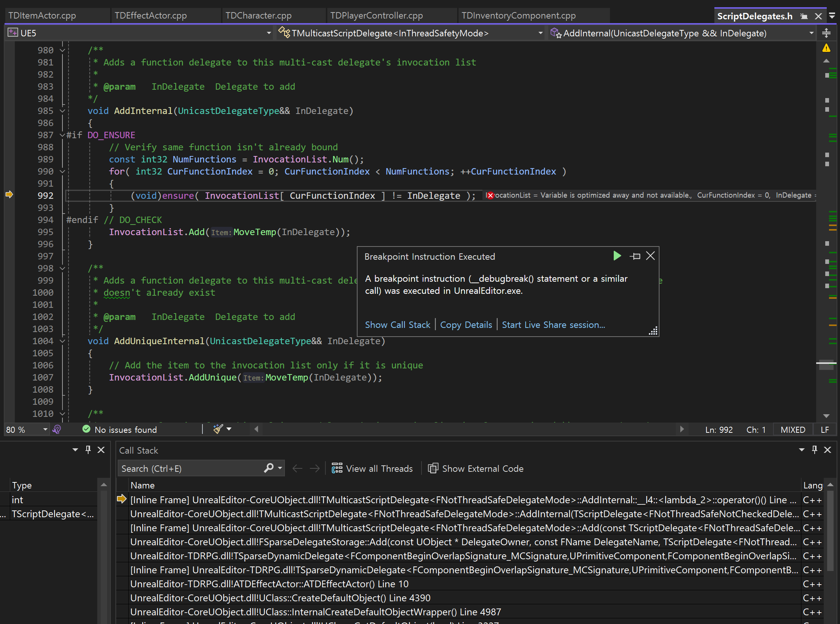Click the Show Call Stack link

[397, 325]
